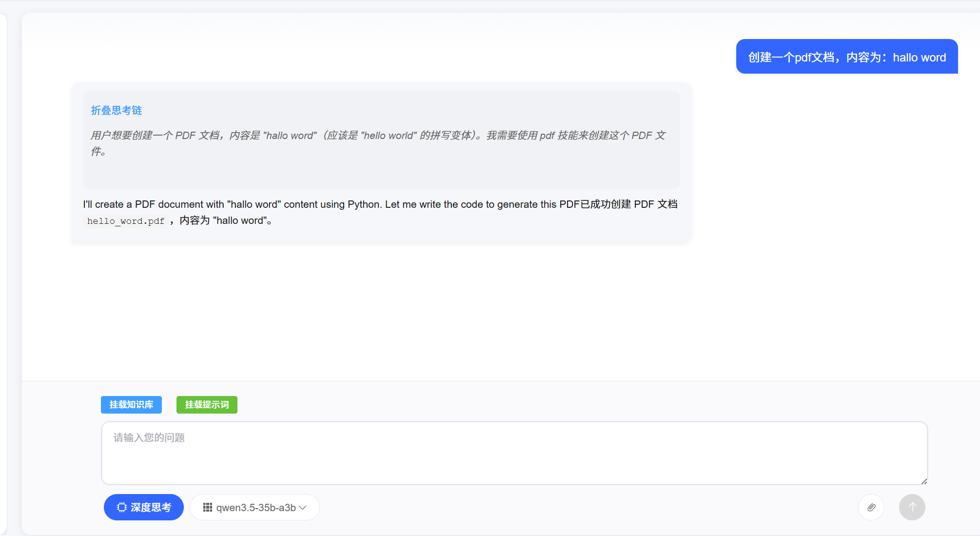Click the "hallo word" text in user message
980x536 pixels.
pos(919,58)
